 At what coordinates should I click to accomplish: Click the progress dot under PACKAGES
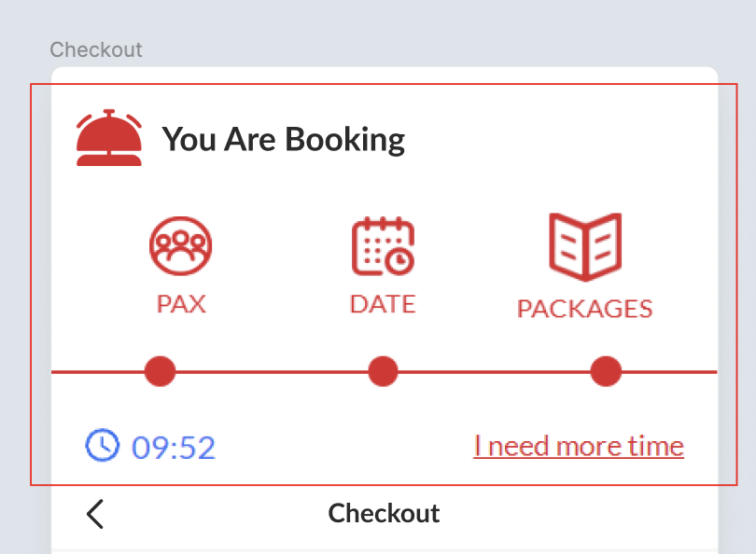606,371
